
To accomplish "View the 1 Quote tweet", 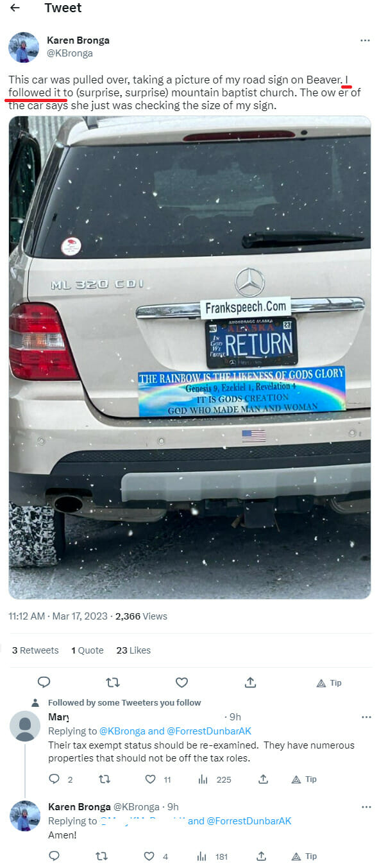I will pyautogui.click(x=87, y=650).
